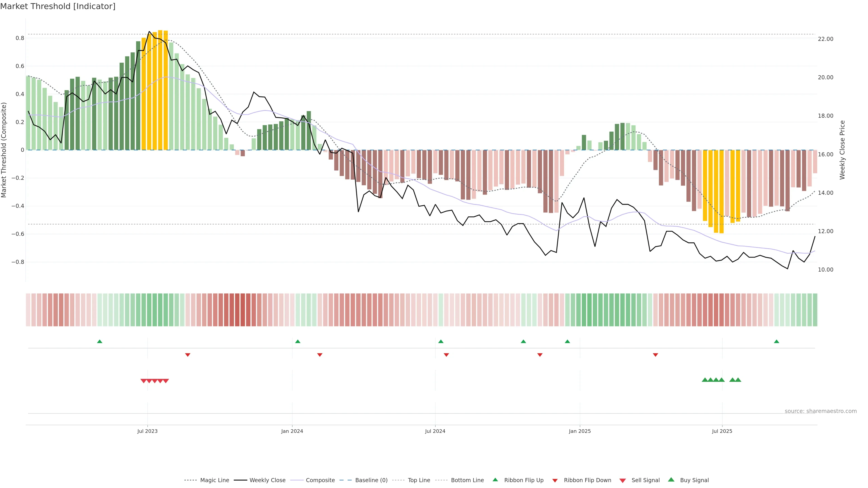Image resolution: width=868 pixels, height=488 pixels.
Task: Click the ribbon flip up marker near Jan 2024
Action: (x=297, y=342)
